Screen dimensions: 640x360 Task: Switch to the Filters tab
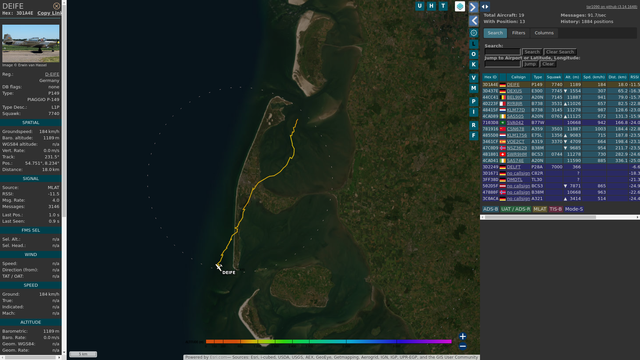click(518, 33)
